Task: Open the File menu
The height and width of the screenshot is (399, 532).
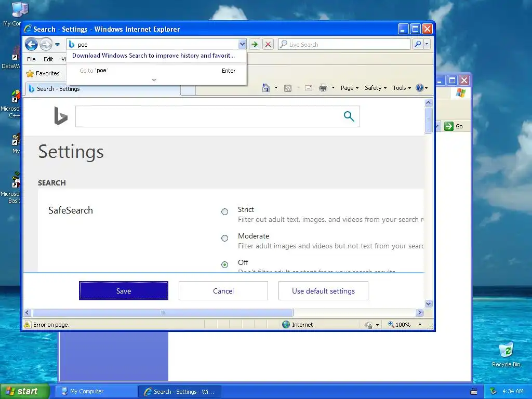Action: click(x=31, y=59)
